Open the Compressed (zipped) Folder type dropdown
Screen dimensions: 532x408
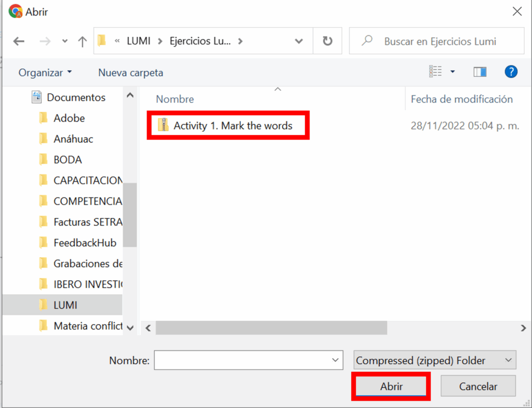pos(435,360)
